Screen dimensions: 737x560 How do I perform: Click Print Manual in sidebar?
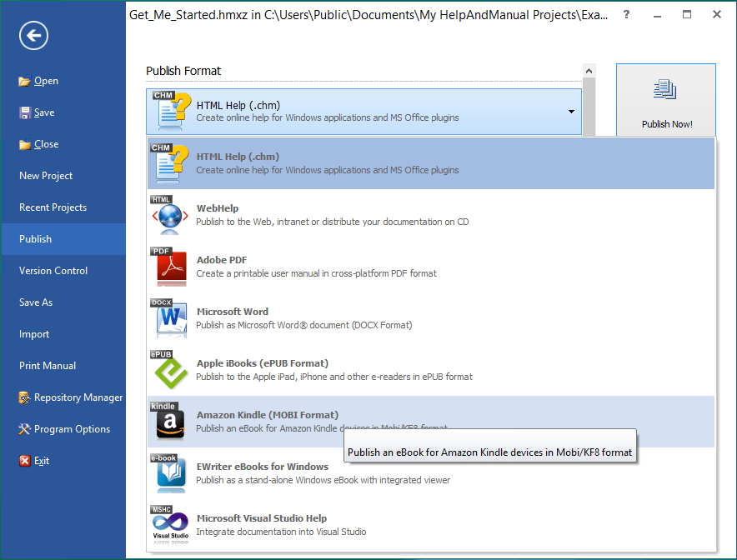[48, 366]
